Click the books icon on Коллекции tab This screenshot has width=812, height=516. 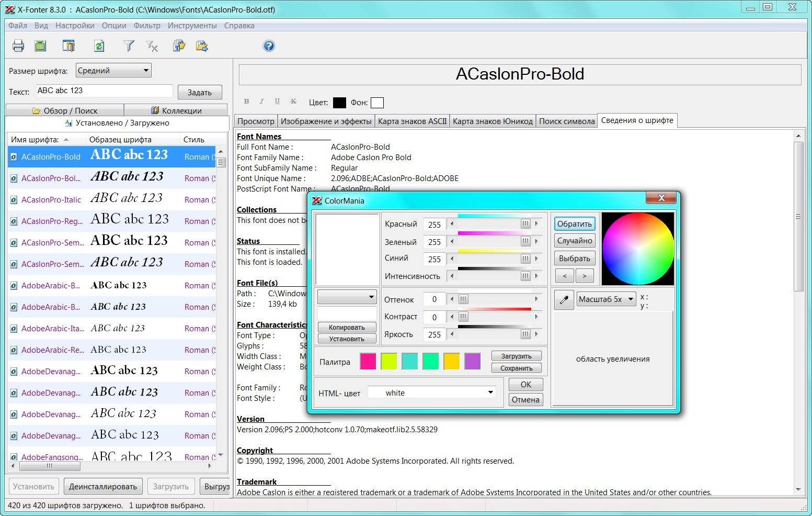[x=155, y=110]
